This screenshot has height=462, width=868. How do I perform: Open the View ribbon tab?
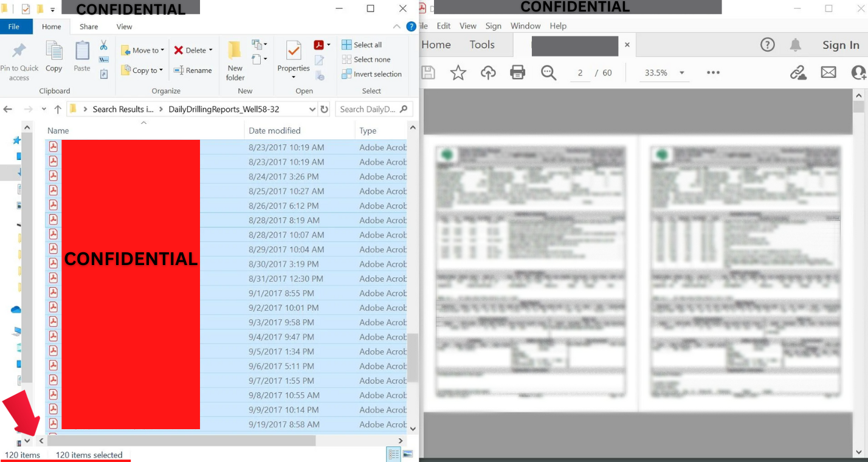[x=125, y=27]
